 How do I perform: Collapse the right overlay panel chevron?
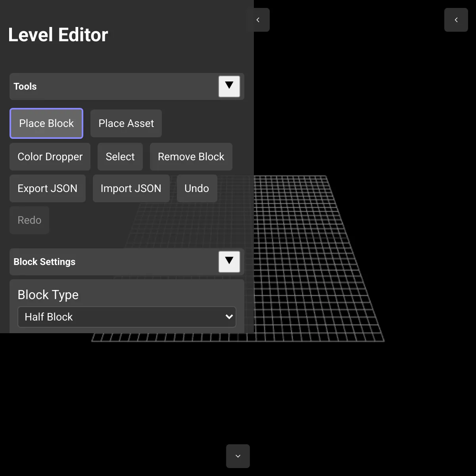[x=456, y=20]
